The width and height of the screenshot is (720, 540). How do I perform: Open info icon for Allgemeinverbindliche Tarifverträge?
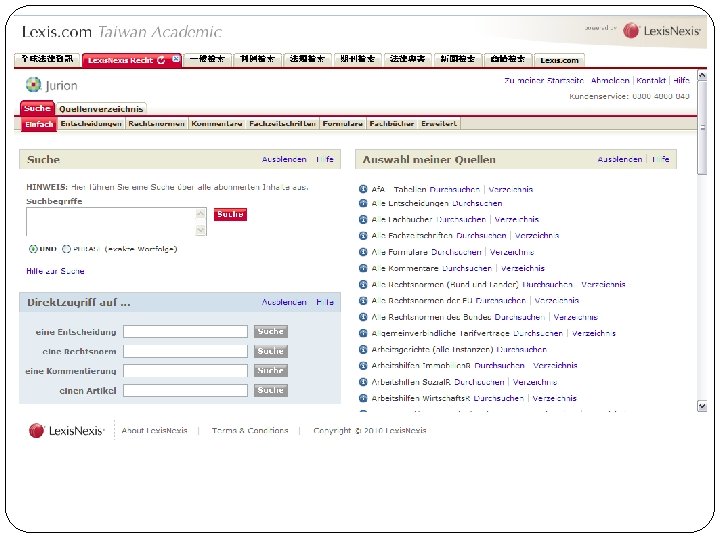point(363,333)
